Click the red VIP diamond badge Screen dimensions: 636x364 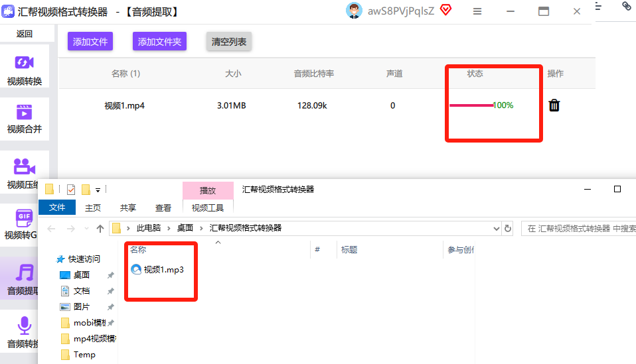click(445, 10)
